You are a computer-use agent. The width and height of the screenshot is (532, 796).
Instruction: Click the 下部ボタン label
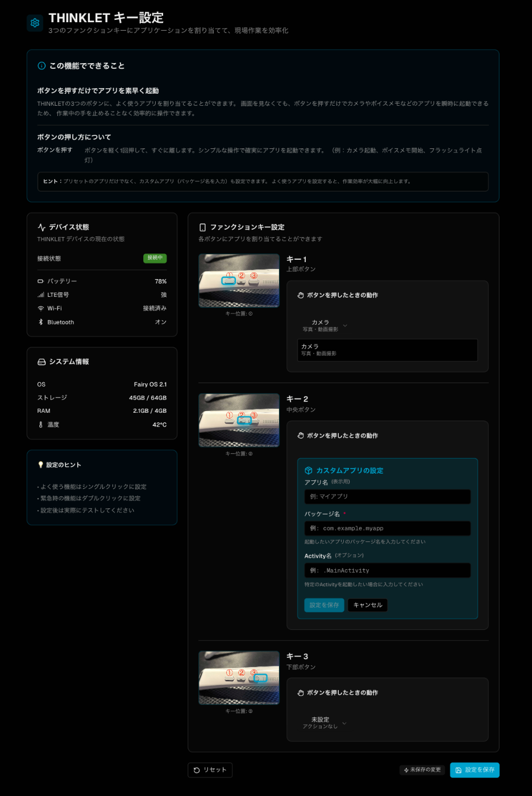(x=301, y=668)
